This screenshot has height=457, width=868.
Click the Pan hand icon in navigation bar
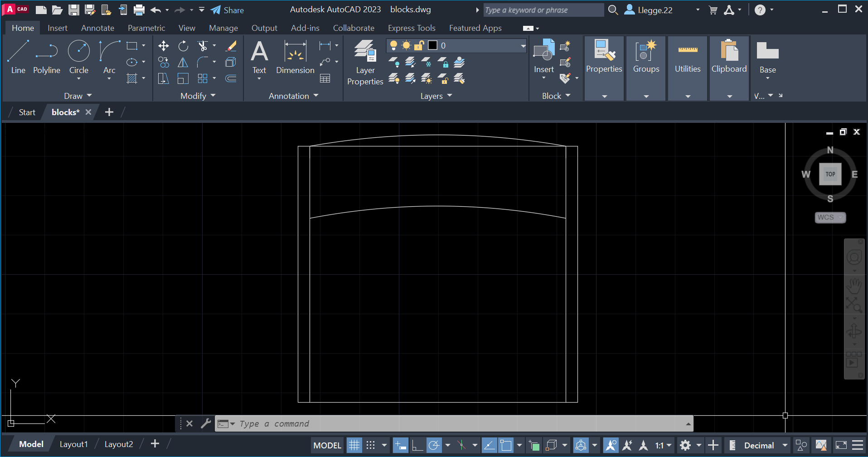(x=854, y=287)
